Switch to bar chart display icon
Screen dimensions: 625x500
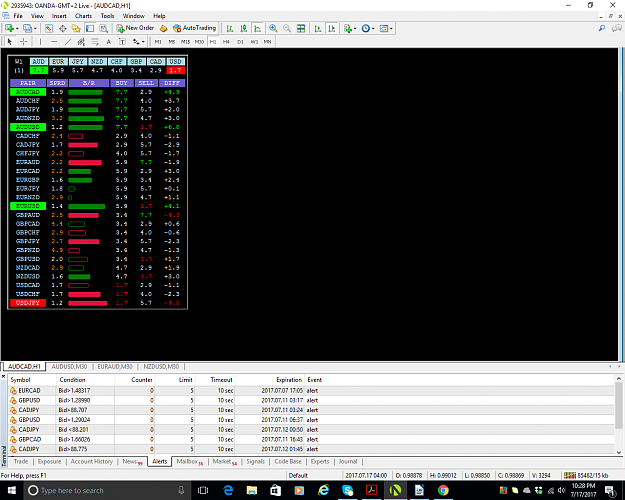[230, 28]
